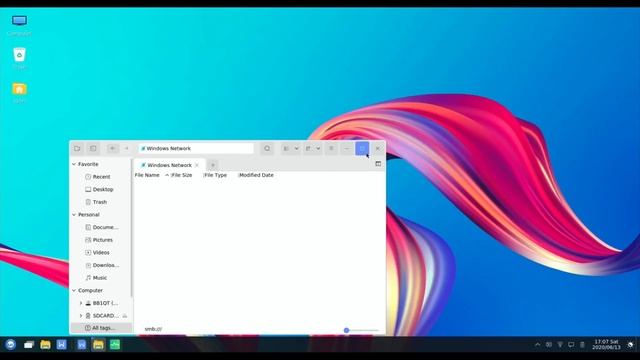This screenshot has width=640, height=360.
Task: Open Trash in the sidebar
Action: point(101,202)
